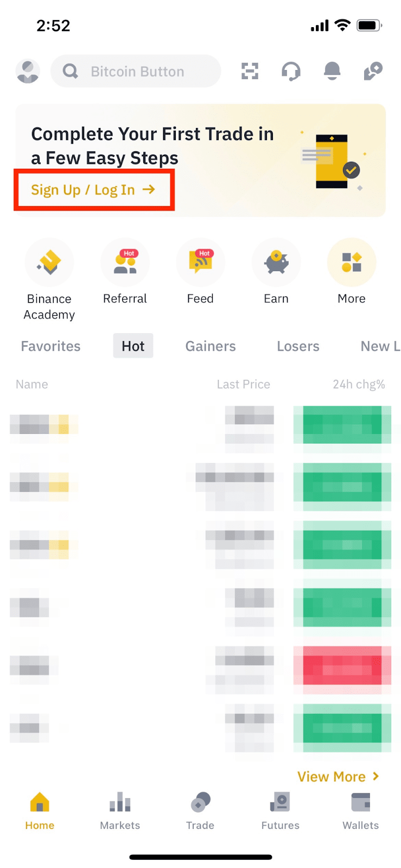Expand list with View More
Screen dimensions: 401x868
pos(338,776)
